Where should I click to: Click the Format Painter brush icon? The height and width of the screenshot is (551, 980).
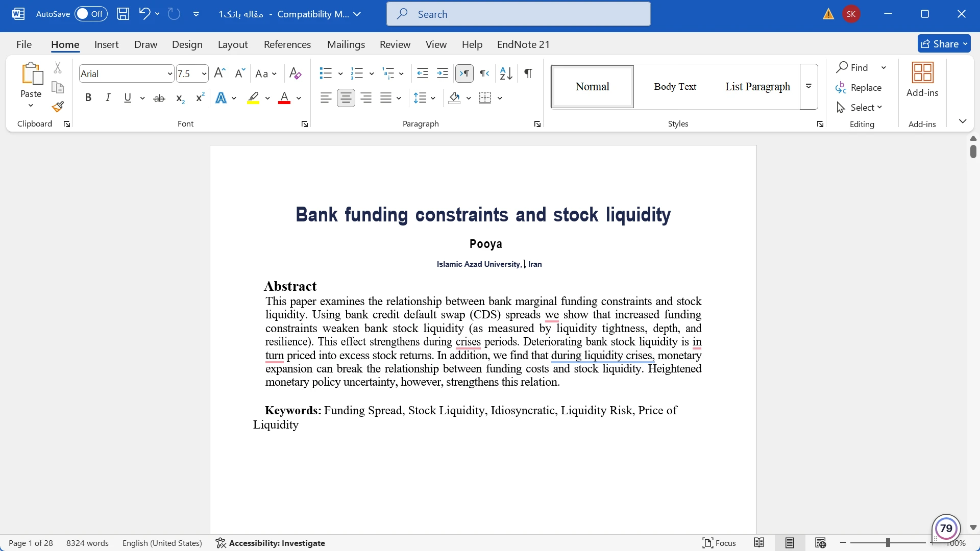click(58, 107)
